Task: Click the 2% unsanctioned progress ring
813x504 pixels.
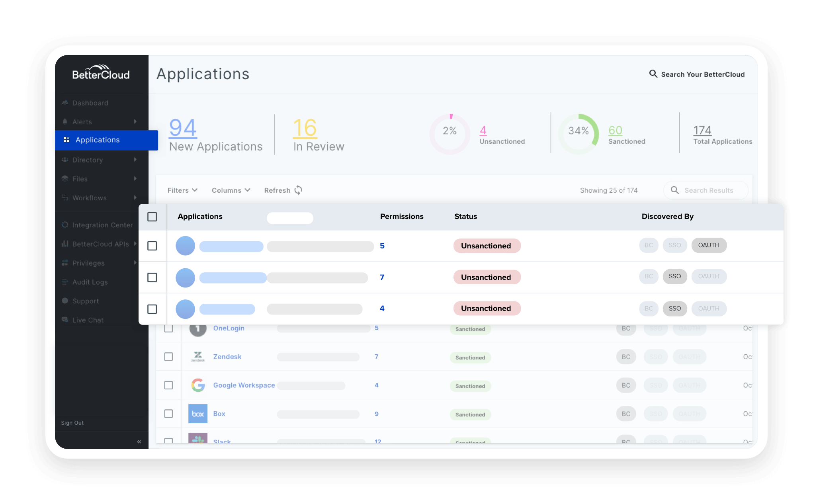Action: click(450, 134)
